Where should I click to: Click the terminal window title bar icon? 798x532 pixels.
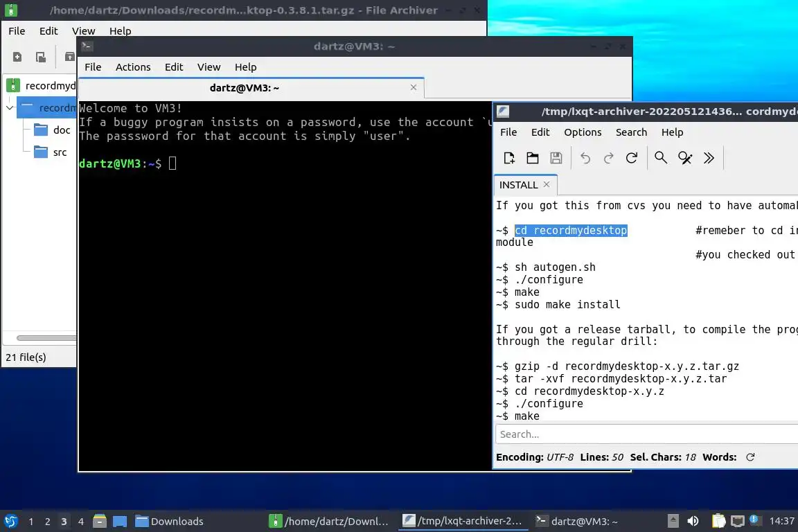click(87, 46)
